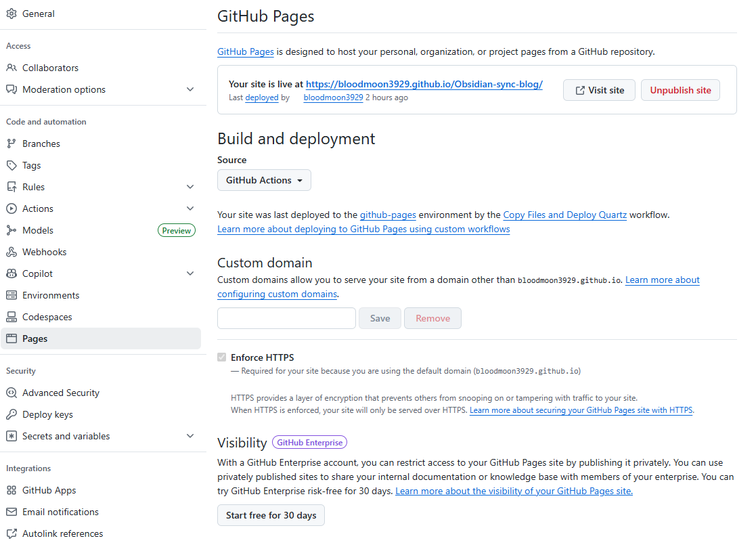Click the Environments server icon
756x549 pixels.
12,295
